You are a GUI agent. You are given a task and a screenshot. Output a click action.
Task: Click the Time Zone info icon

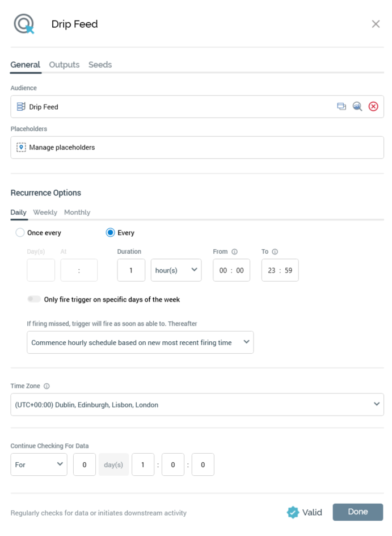(x=47, y=386)
